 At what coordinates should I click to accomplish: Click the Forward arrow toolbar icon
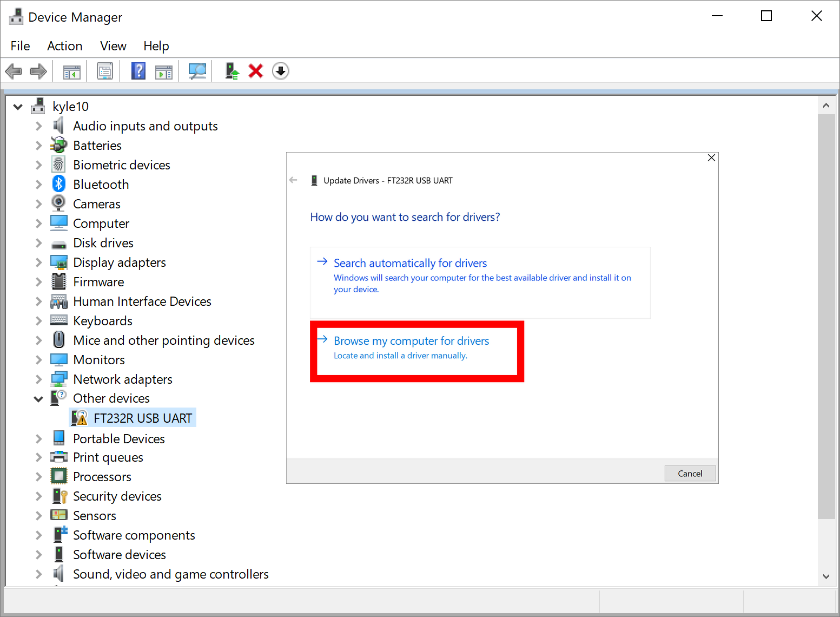coord(38,71)
